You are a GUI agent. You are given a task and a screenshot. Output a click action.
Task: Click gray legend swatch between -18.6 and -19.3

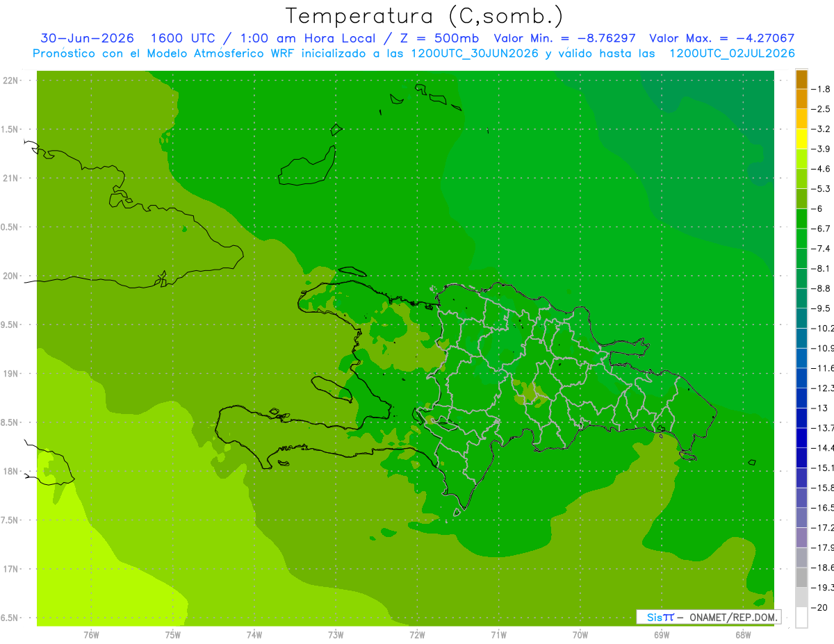[801, 577]
